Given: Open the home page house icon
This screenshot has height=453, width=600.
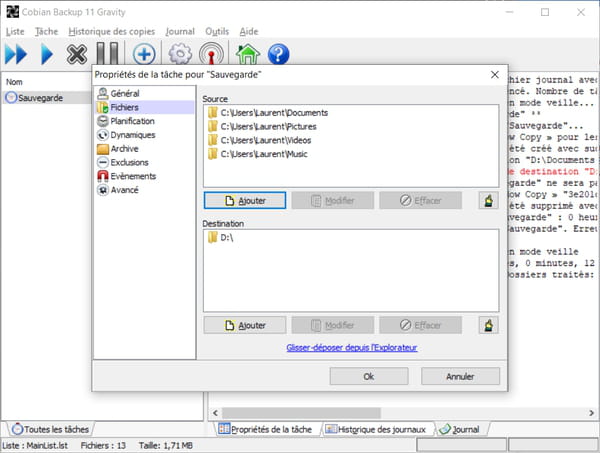Looking at the screenshot, I should pos(248,54).
